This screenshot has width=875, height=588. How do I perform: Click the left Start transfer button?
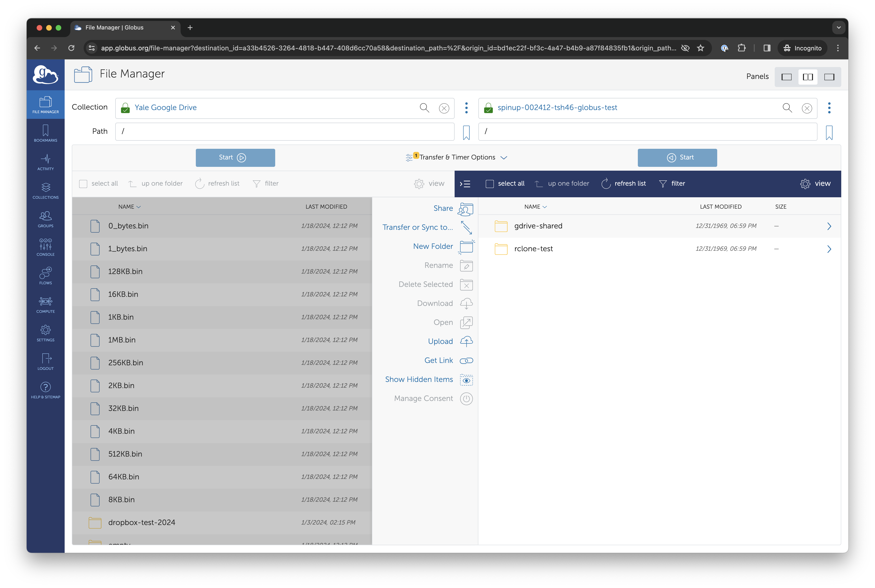click(235, 158)
